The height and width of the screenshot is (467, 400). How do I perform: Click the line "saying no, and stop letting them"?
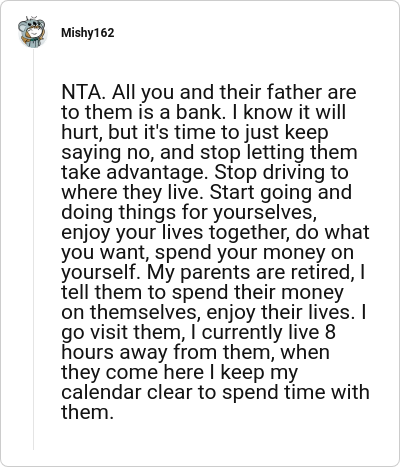pos(209,152)
